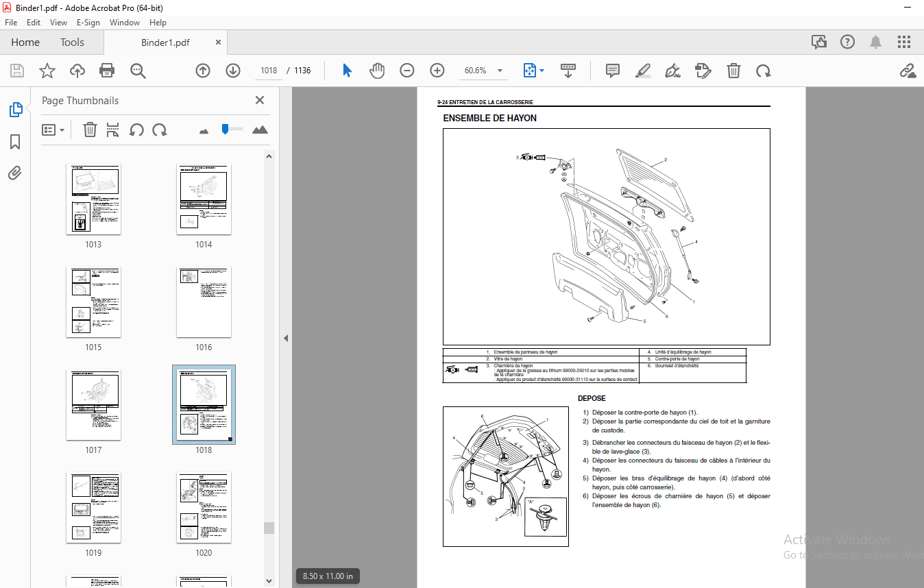
Task: Open the File menu
Action: coord(11,22)
